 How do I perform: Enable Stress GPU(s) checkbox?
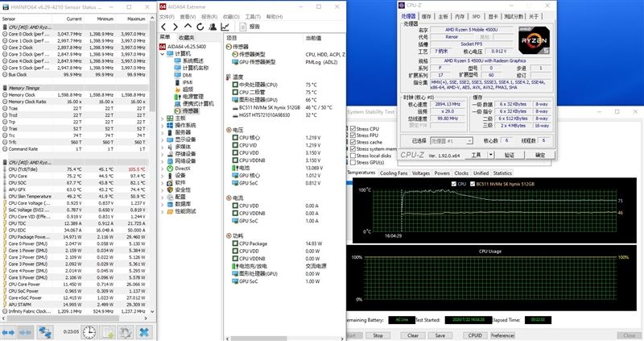353,162
